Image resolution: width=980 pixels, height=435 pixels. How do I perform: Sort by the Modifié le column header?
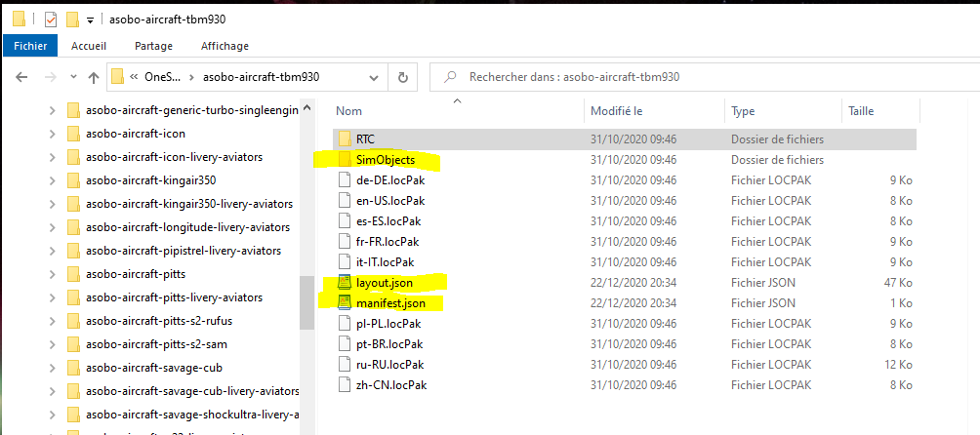tap(617, 111)
